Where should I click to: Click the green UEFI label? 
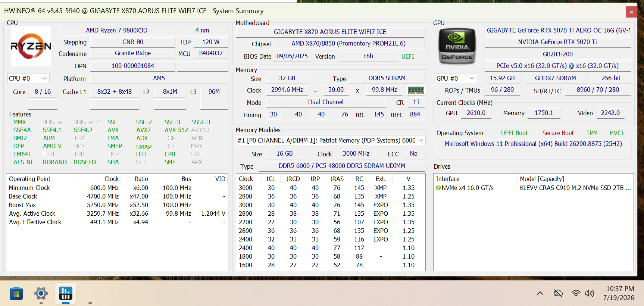(407, 56)
